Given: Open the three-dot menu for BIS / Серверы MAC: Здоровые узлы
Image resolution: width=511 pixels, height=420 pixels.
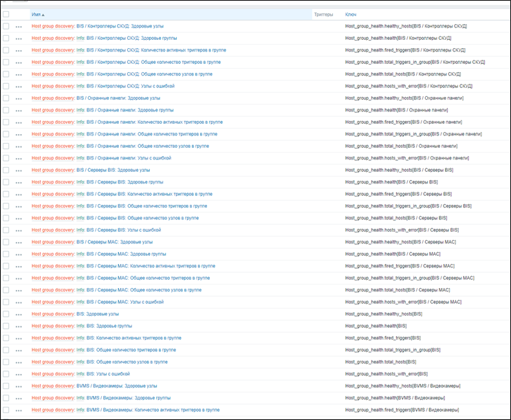Looking at the screenshot, I should 19,242.
